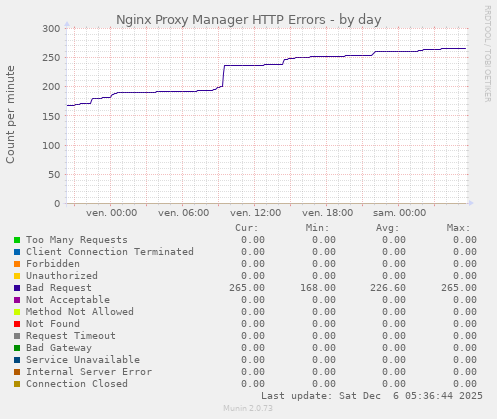This screenshot has width=497, height=419.
Task: Click the purple Not Acceptable swatch
Action: tap(17, 300)
